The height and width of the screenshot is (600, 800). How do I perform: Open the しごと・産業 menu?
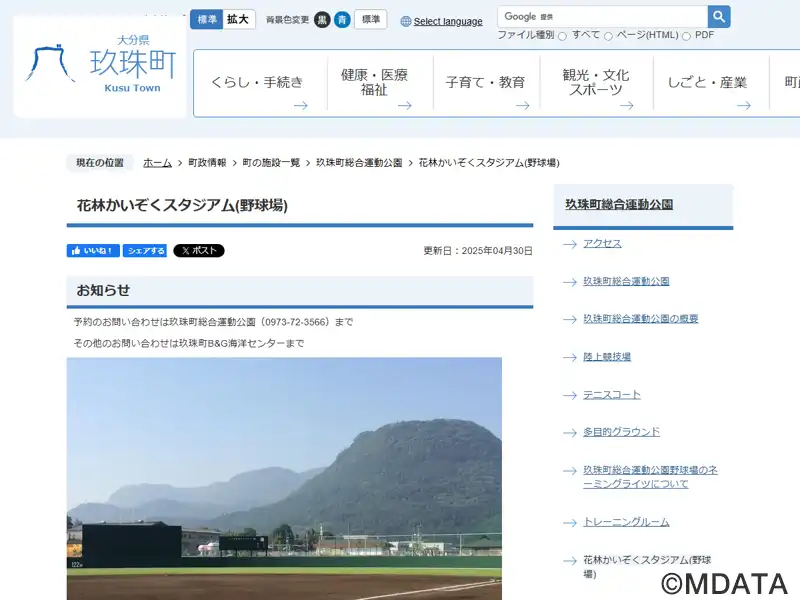coord(708,83)
